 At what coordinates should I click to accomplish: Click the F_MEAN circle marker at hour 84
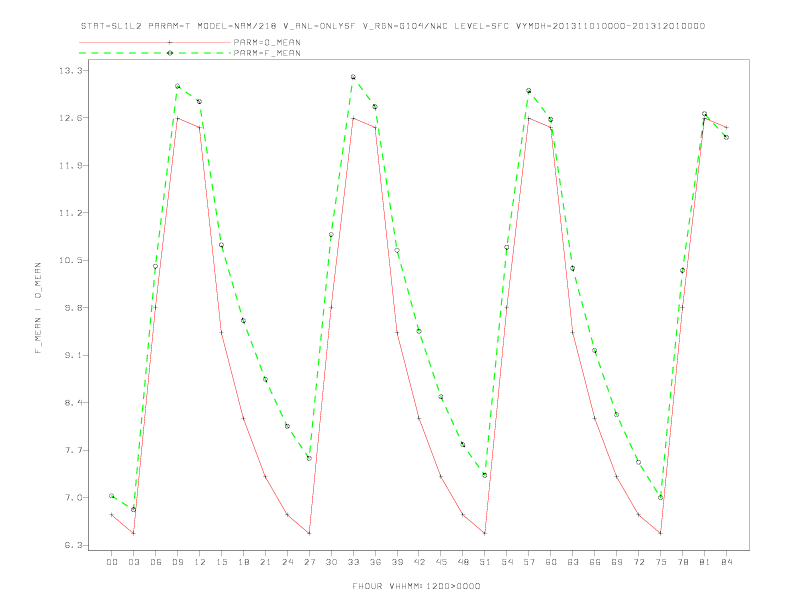727,137
